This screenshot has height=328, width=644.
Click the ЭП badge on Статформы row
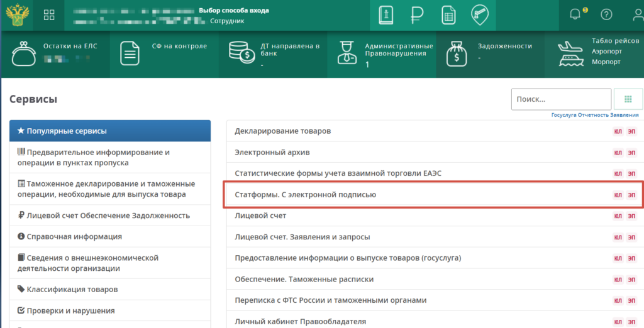631,195
